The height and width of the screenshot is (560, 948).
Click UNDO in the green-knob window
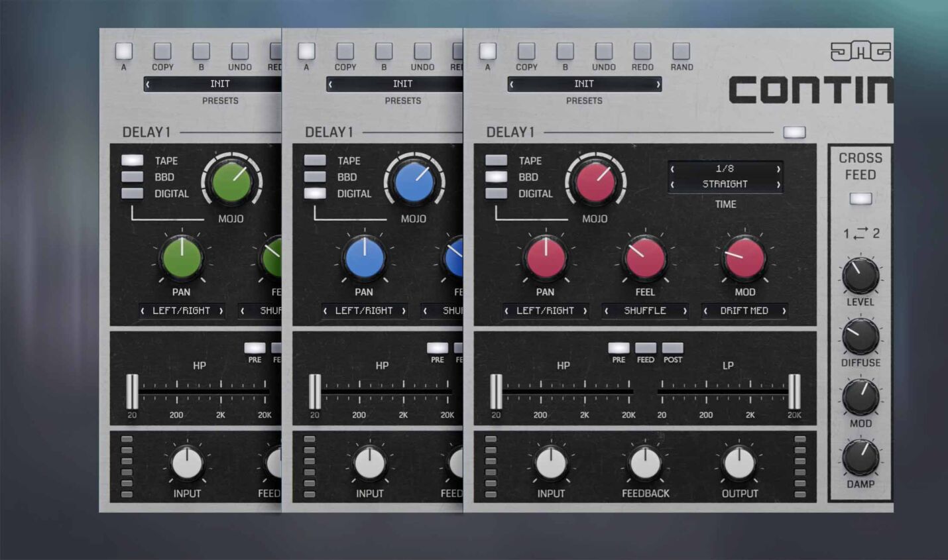click(x=239, y=51)
